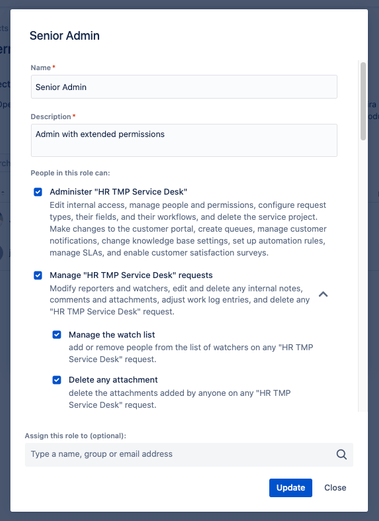Save changes with the Update button
This screenshot has width=379, height=521.
(291, 488)
